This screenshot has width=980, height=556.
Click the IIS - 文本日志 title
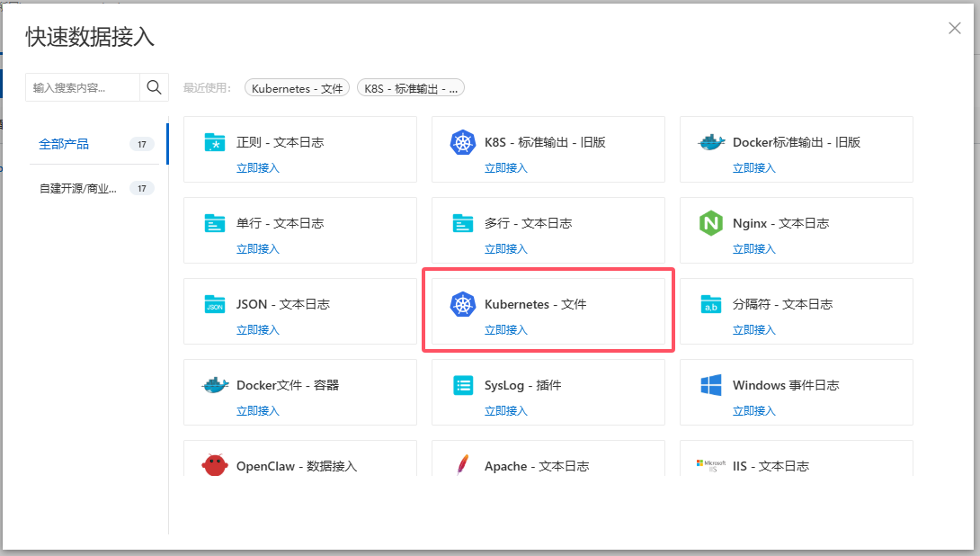[771, 466]
